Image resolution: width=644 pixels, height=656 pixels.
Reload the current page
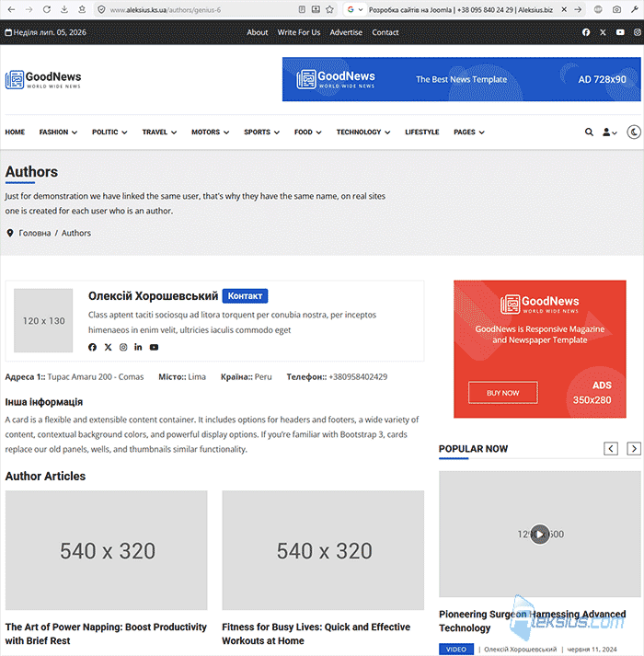click(46, 9)
